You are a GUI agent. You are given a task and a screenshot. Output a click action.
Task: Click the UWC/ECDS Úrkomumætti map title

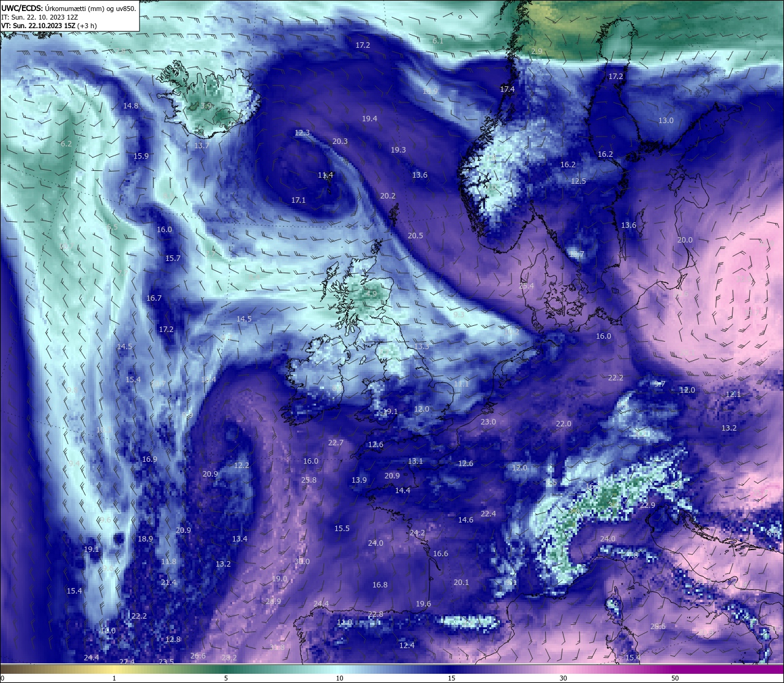(x=69, y=8)
